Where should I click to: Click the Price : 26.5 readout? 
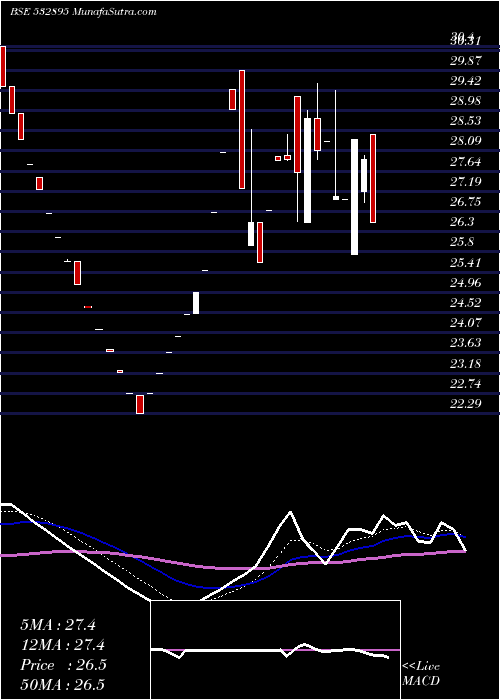point(63,666)
